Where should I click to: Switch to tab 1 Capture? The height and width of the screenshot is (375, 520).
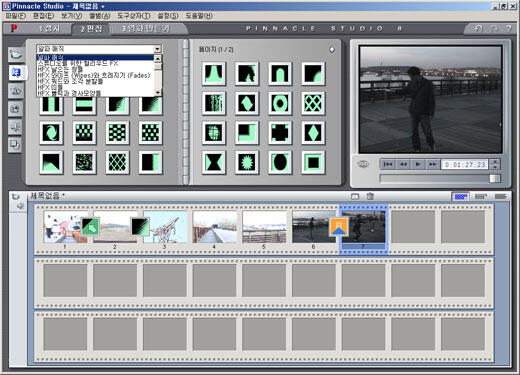pyautogui.click(x=49, y=29)
